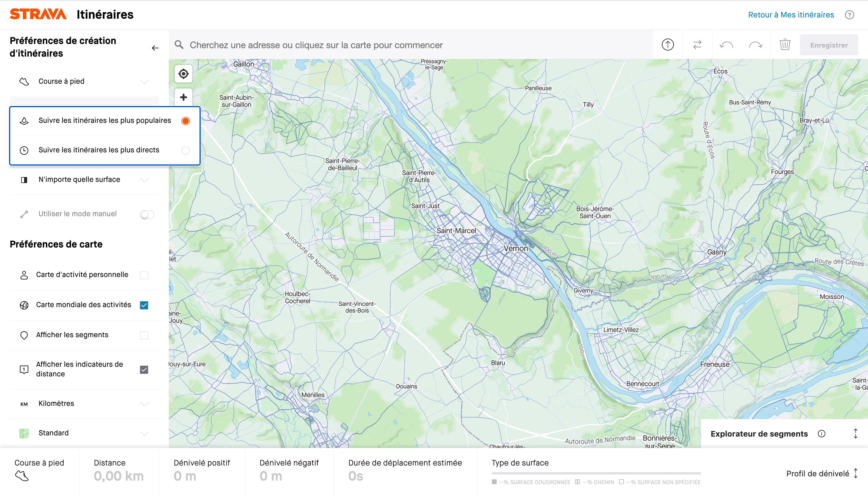Enable manual mode toggle switch
Image resolution: width=868 pixels, height=495 pixels.
147,214
